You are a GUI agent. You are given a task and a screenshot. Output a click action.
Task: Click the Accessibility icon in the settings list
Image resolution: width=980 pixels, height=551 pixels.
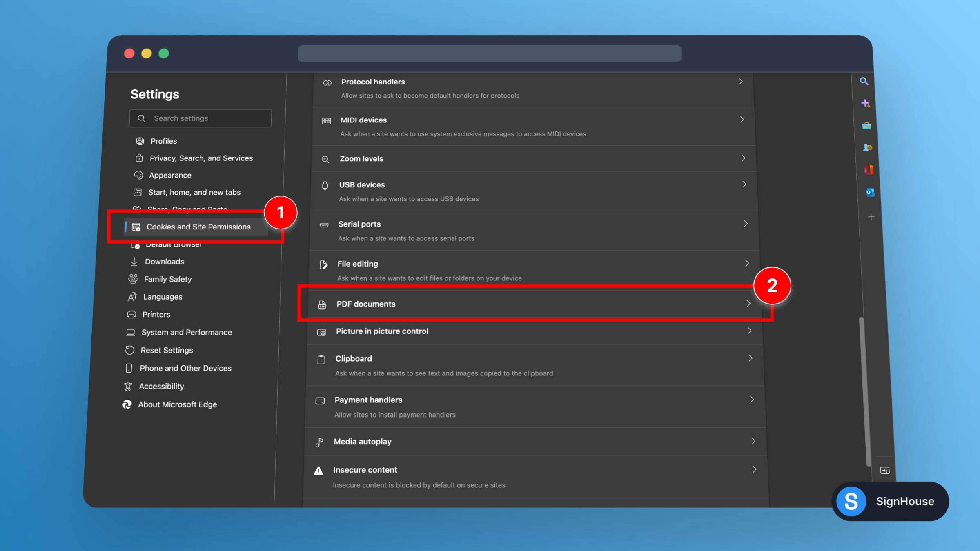click(128, 386)
